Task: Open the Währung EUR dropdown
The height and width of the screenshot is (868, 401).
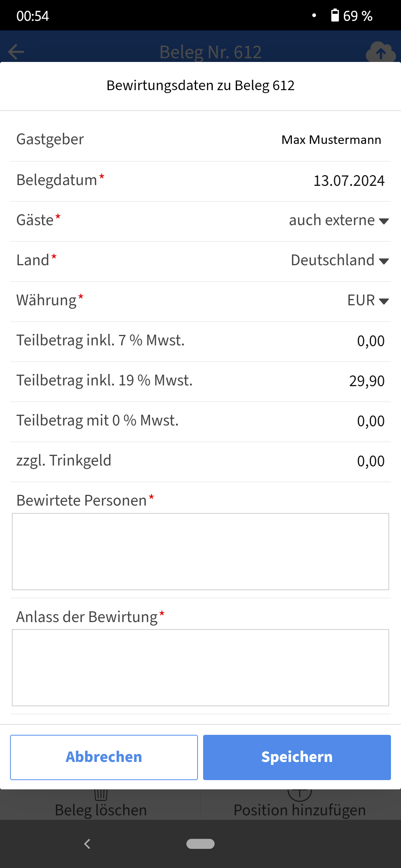Action: [x=368, y=301]
